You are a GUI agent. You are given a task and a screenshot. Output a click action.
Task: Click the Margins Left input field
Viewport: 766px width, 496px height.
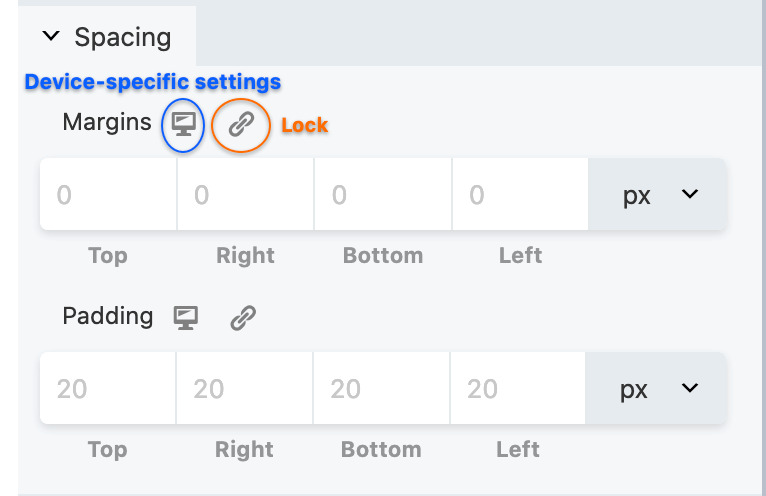(x=520, y=194)
